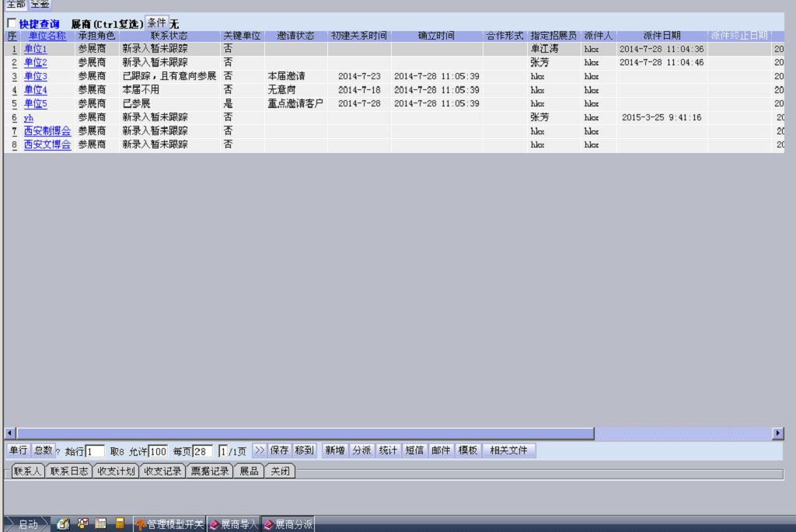Open the 西安制博会 unit link
The width and height of the screenshot is (796, 532).
(47, 131)
